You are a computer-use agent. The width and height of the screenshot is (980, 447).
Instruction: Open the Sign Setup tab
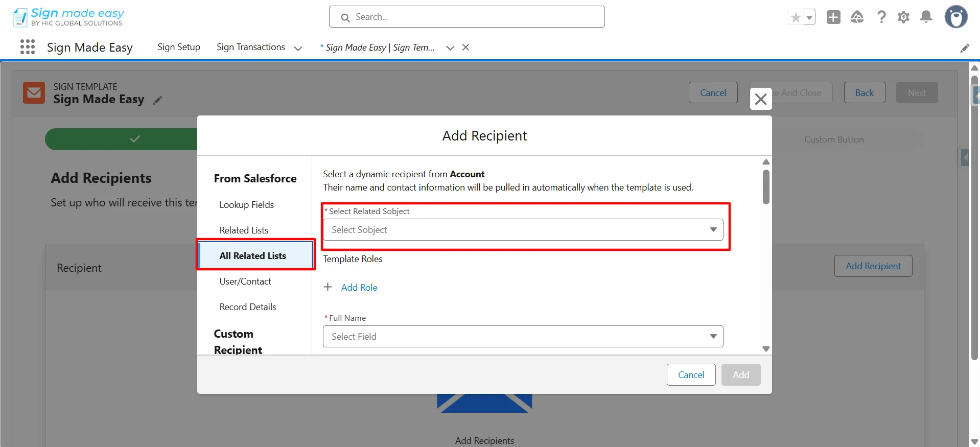pos(179,47)
